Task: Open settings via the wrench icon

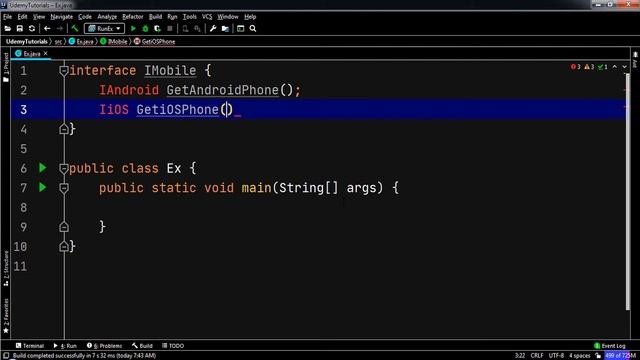Action: tap(213, 29)
